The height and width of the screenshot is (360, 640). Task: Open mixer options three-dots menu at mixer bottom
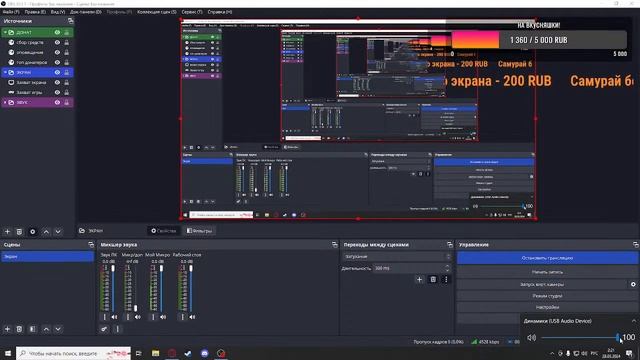(118, 329)
